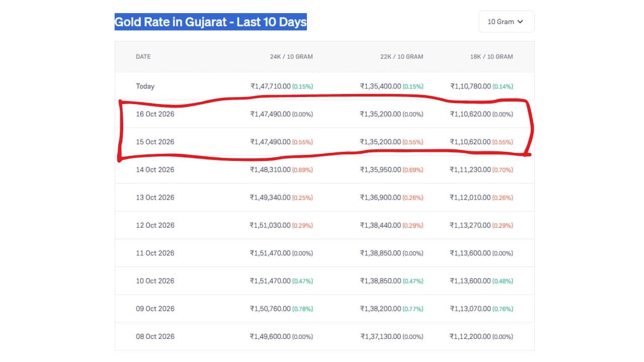The width and height of the screenshot is (644, 362).
Task: Click the ₹1,50,760.00 24K rate
Action: [x=270, y=309]
